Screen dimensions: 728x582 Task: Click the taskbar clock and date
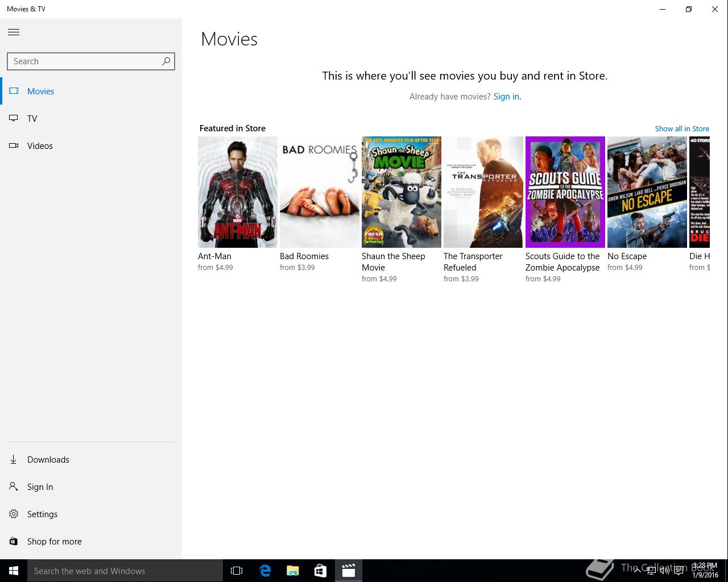point(705,571)
